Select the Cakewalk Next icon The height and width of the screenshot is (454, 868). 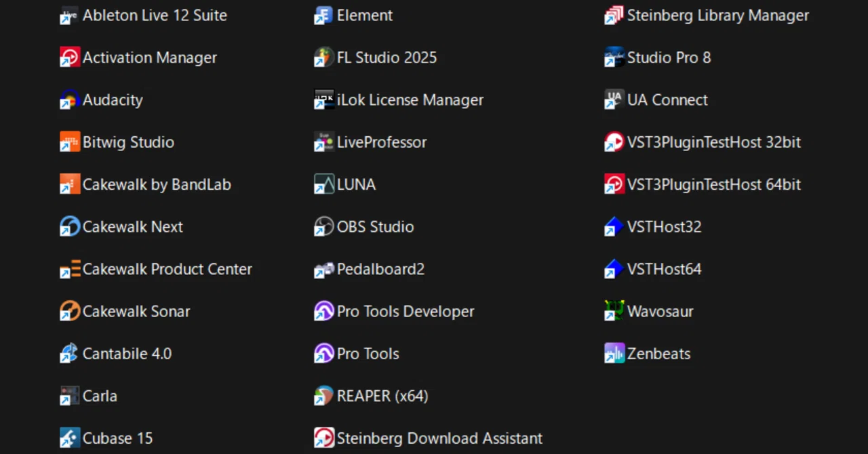click(70, 227)
